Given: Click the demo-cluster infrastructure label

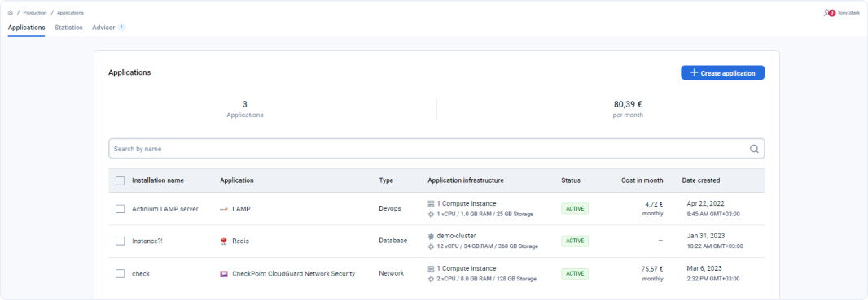Looking at the screenshot, I should tap(456, 236).
